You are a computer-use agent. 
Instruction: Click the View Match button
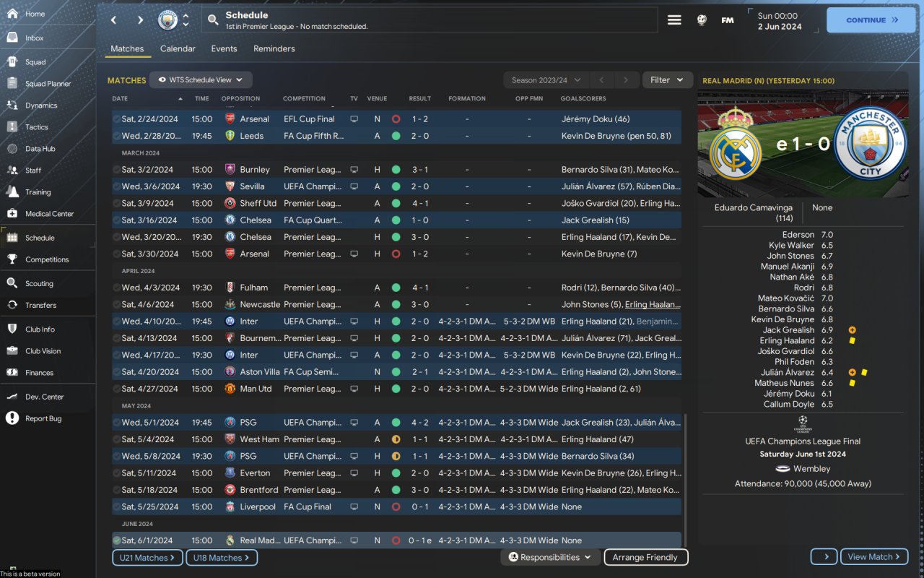pos(874,557)
